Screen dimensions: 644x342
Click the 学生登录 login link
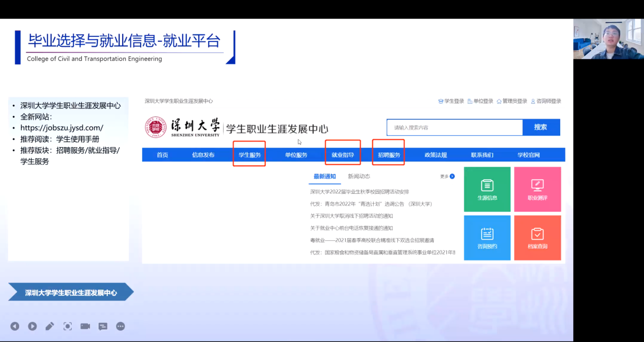pos(451,101)
